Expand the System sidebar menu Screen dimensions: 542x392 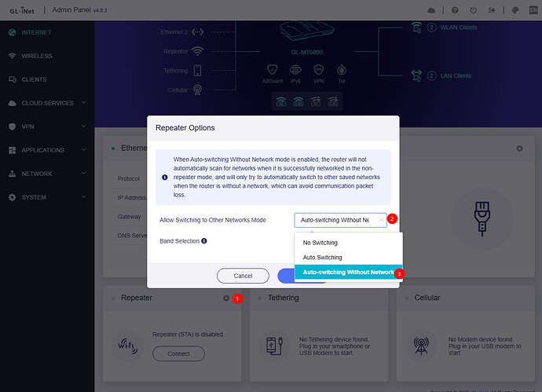(x=46, y=197)
